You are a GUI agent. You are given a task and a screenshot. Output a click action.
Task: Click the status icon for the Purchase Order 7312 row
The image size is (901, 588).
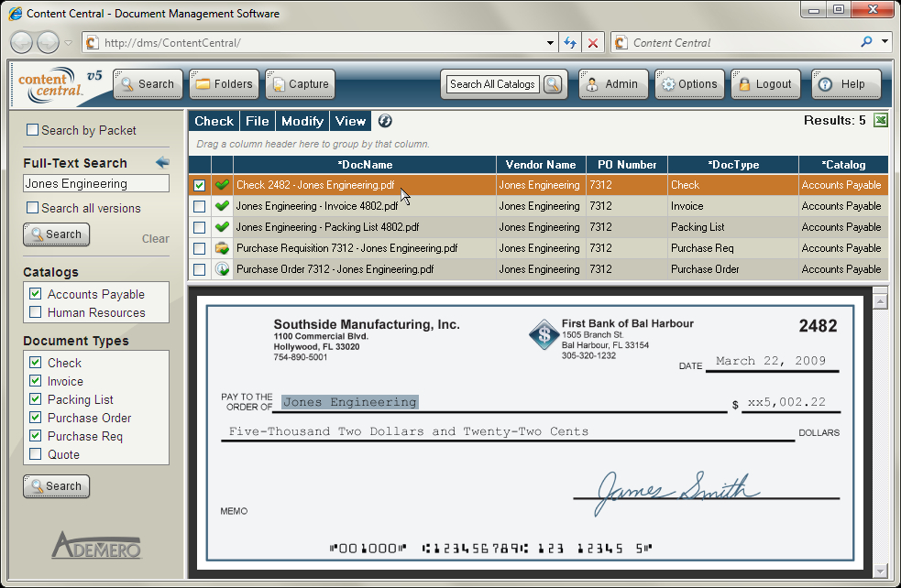222,268
